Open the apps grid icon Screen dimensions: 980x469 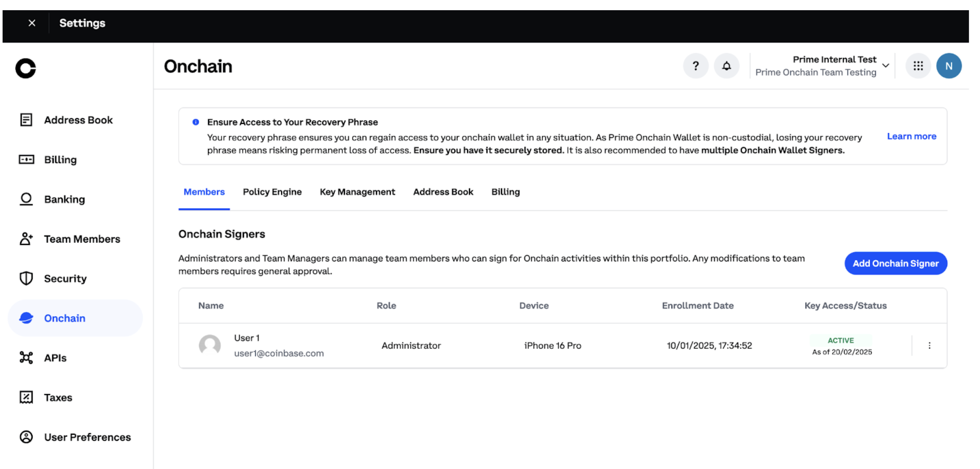tap(918, 66)
